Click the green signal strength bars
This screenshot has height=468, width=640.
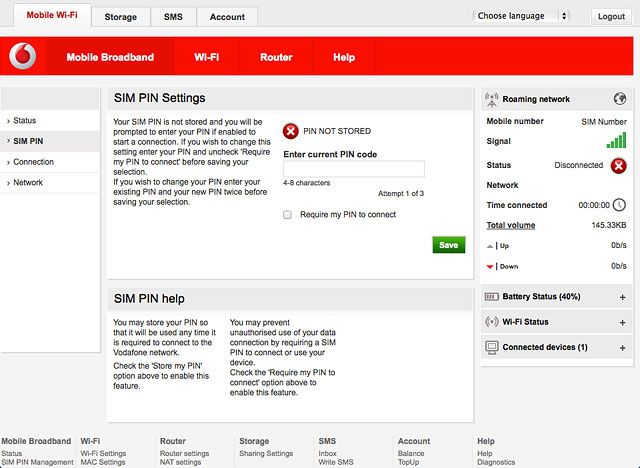pyautogui.click(x=616, y=140)
